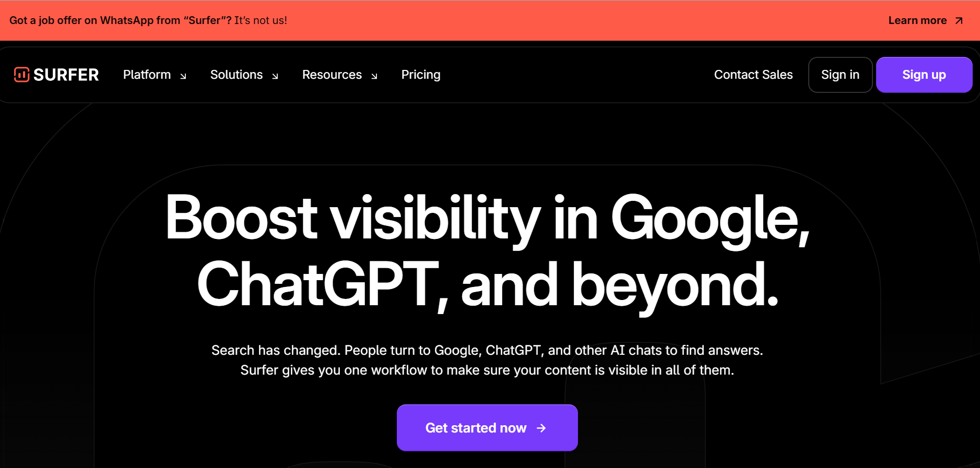Open the Platform menu label

tap(147, 75)
